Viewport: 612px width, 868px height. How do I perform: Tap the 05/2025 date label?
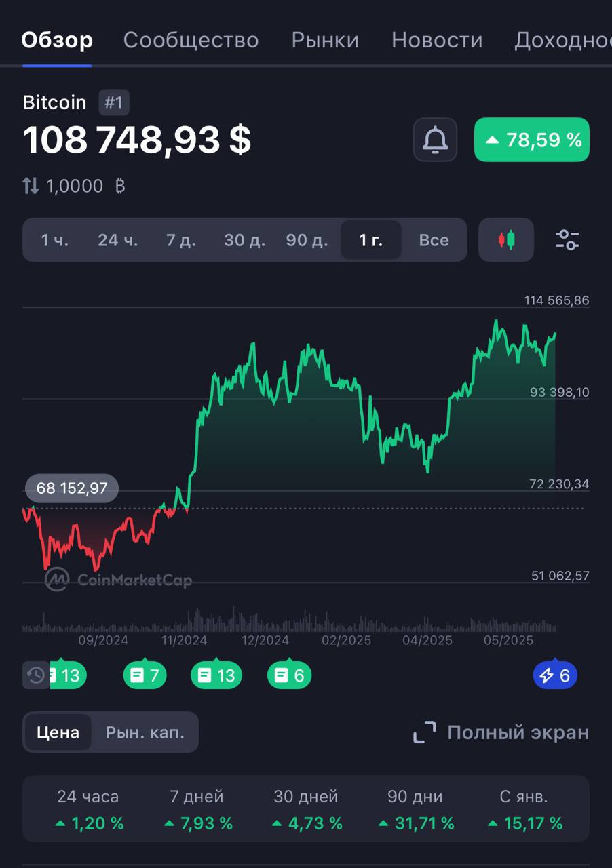tap(509, 640)
